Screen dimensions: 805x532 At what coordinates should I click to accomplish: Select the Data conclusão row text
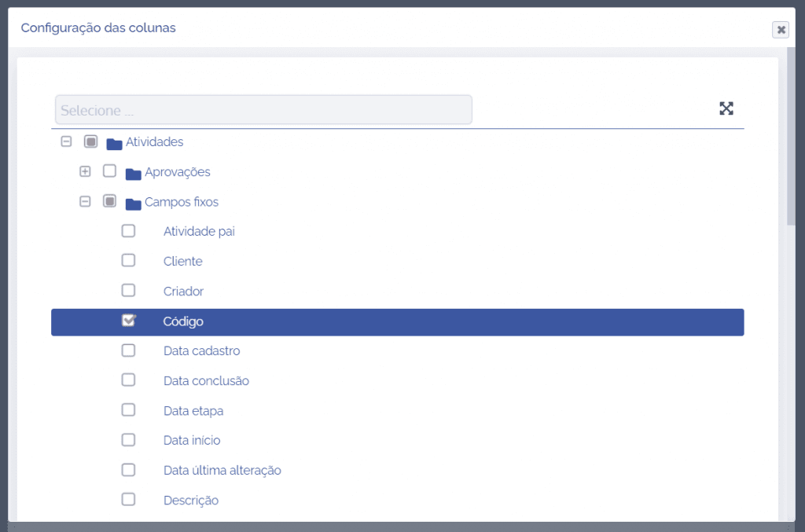[x=207, y=380]
